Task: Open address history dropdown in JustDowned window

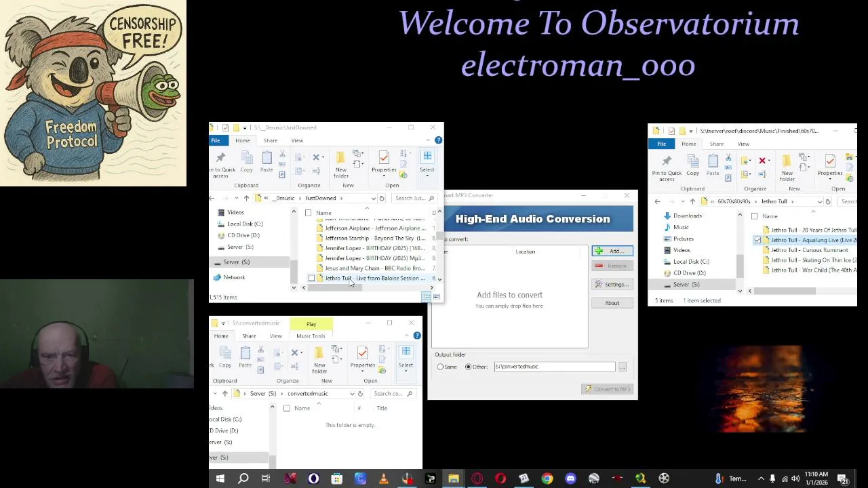Action: (373, 198)
